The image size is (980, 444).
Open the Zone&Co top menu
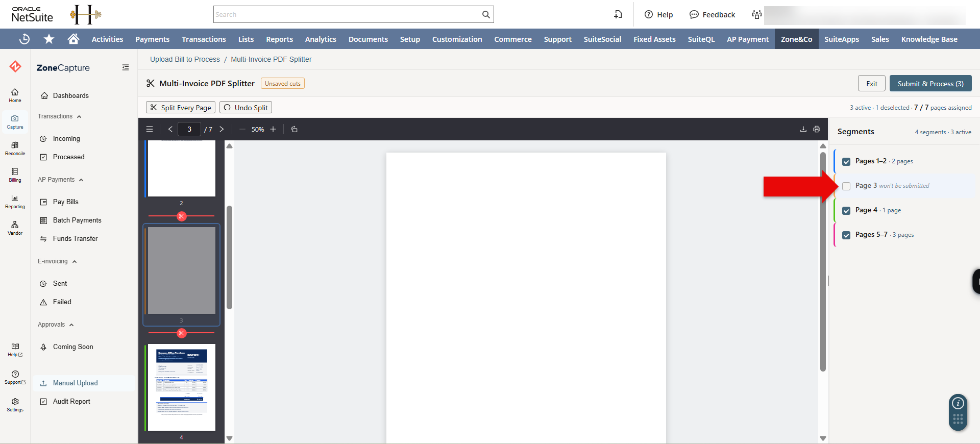point(796,39)
